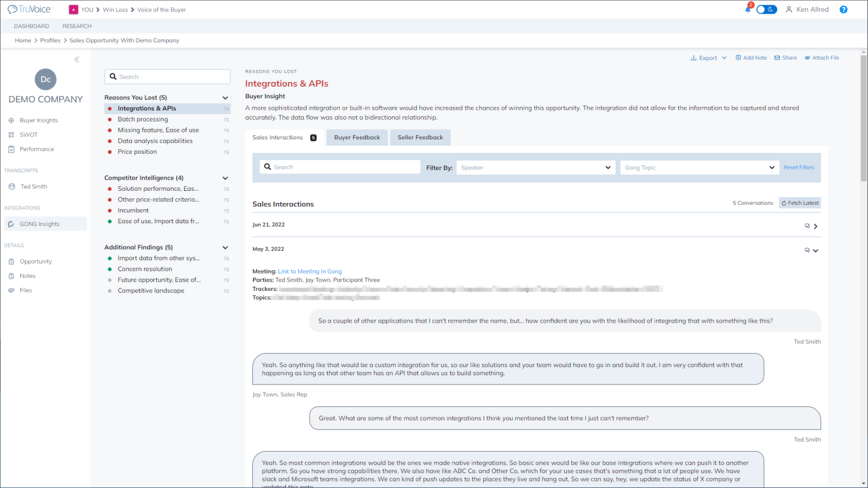Click the Share envelope icon
Viewport: 868px width, 488px height.
tap(777, 58)
